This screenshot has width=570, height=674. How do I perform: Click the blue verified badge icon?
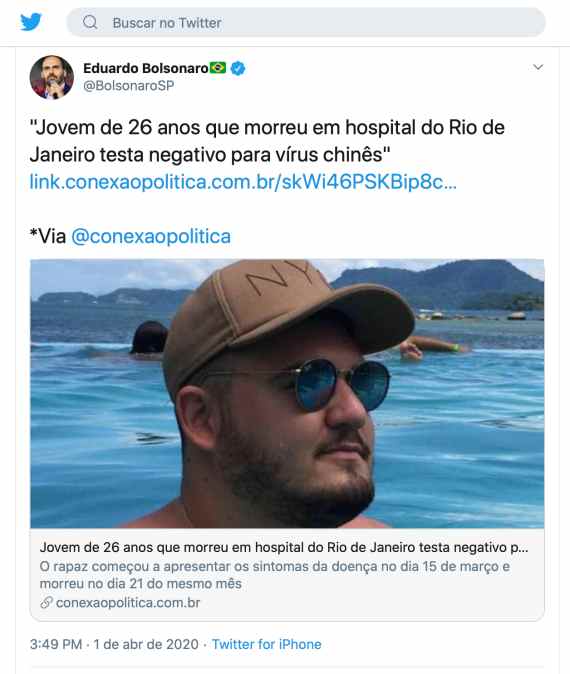coord(238,68)
